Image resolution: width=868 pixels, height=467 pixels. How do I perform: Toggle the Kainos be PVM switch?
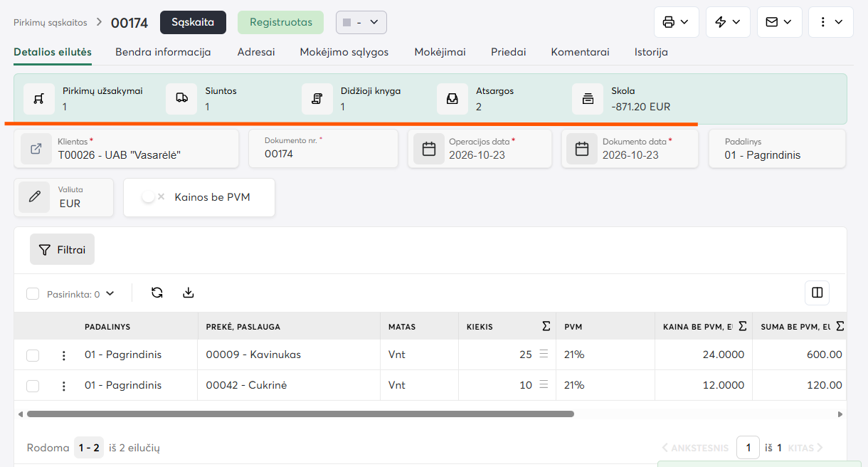152,197
